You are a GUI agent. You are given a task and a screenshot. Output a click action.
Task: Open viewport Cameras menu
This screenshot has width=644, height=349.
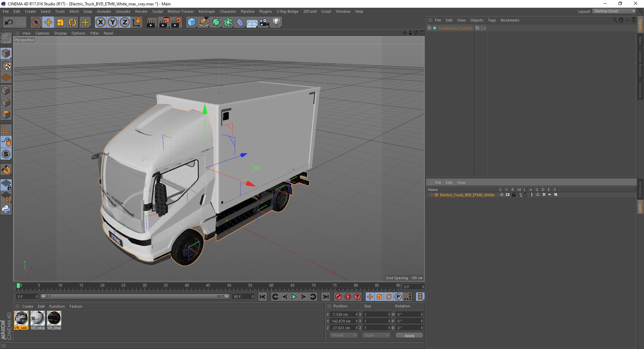pos(42,33)
